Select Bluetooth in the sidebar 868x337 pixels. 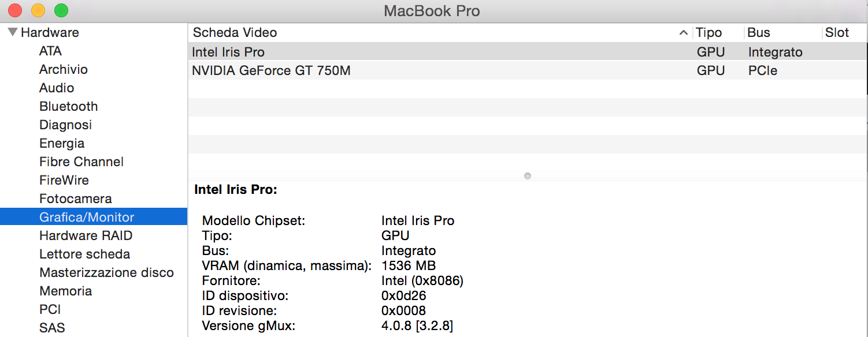68,106
